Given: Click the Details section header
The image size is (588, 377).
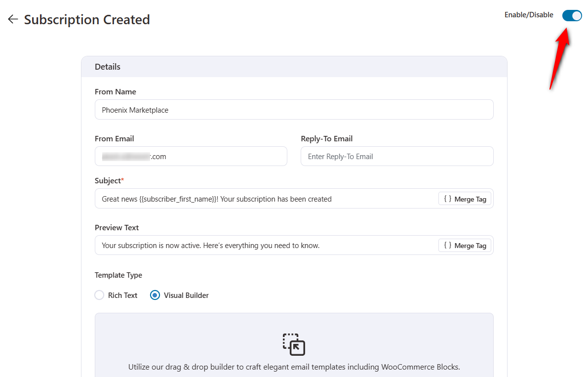Looking at the screenshot, I should [108, 66].
